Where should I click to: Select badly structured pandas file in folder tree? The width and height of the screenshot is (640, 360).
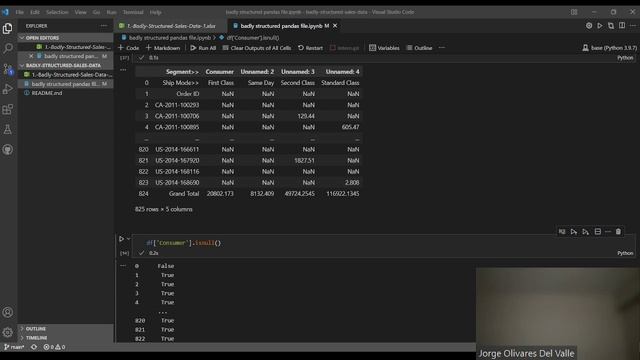(x=66, y=84)
